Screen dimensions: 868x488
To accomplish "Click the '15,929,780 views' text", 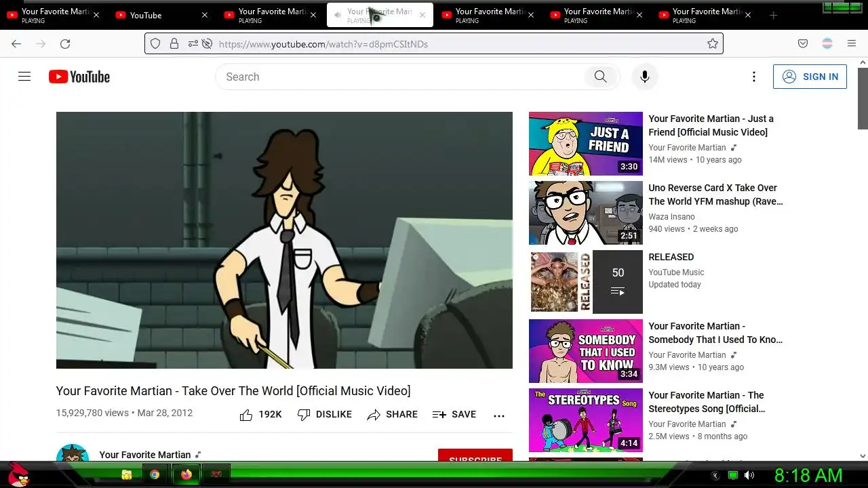I will (92, 413).
